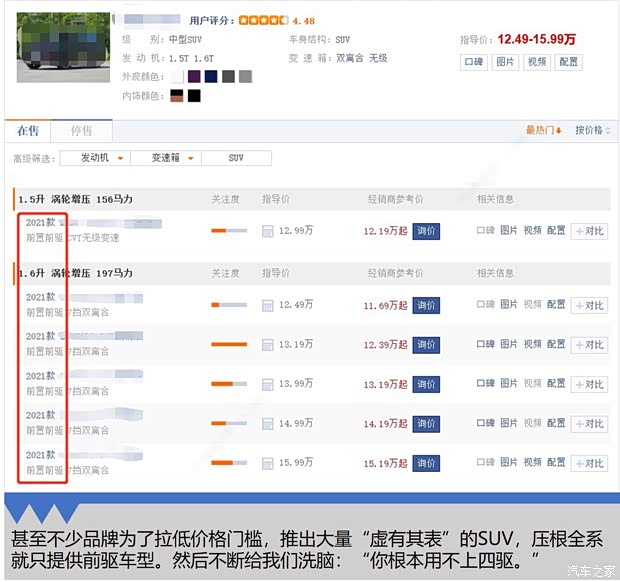620x582 pixels.
Task: Open 配置 link in the 13.99万 row
Action: [556, 384]
